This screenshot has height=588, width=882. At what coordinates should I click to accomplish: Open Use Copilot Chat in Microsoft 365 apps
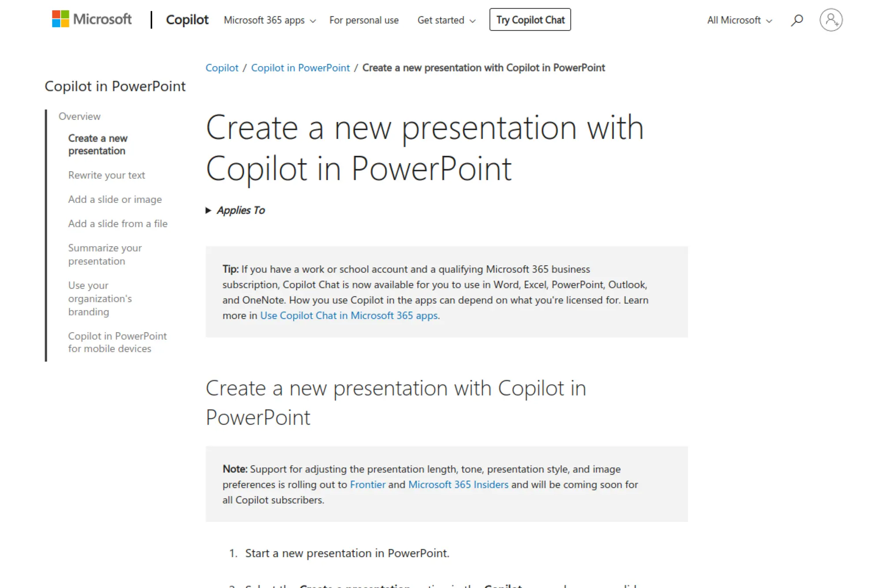tap(348, 315)
